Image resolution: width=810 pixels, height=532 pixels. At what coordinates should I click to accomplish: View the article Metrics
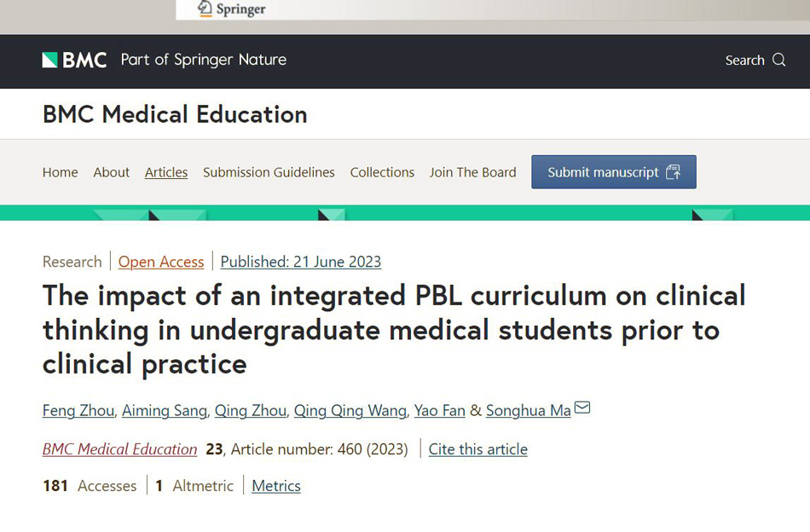point(276,485)
